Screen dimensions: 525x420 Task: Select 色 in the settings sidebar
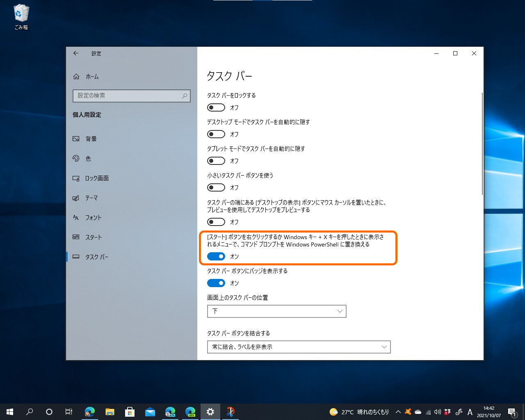pos(88,159)
